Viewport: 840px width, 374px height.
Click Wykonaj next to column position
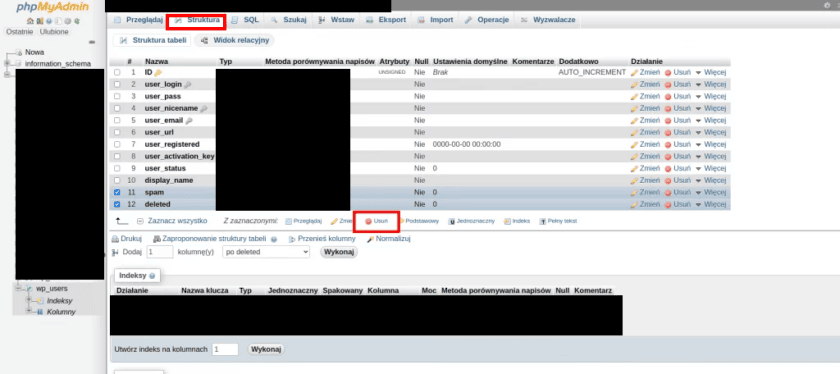pyautogui.click(x=339, y=252)
